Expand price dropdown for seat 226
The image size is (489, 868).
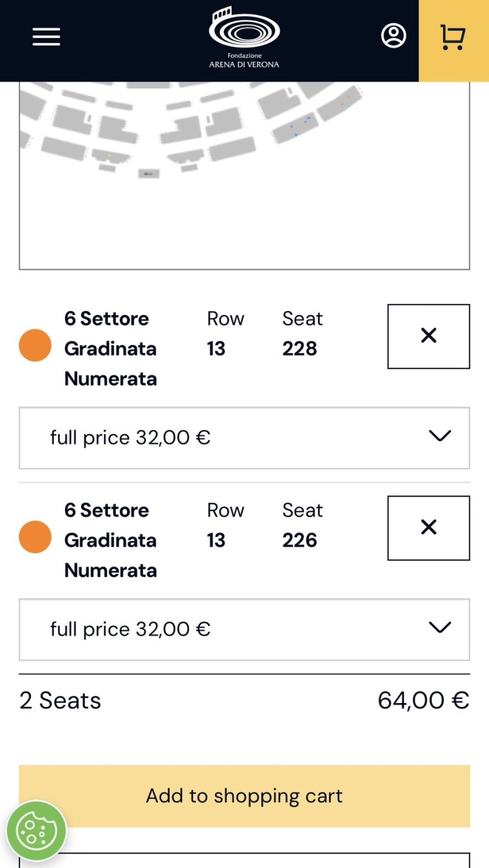point(244,629)
